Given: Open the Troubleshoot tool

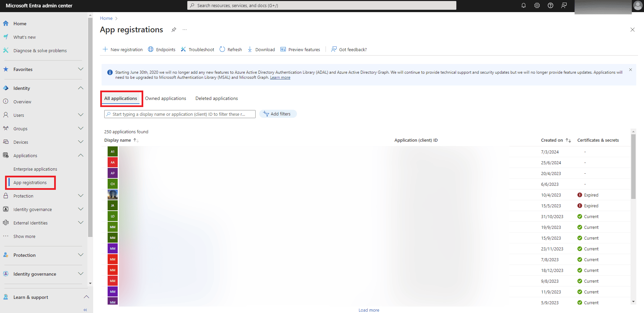Looking at the screenshot, I should point(197,49).
